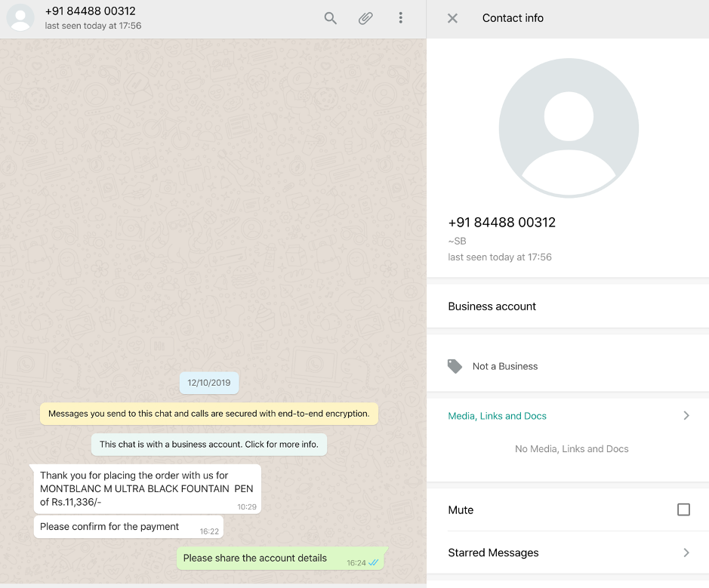The width and height of the screenshot is (709, 588).
Task: Open Starred Messages chevron arrow
Action: (686, 553)
